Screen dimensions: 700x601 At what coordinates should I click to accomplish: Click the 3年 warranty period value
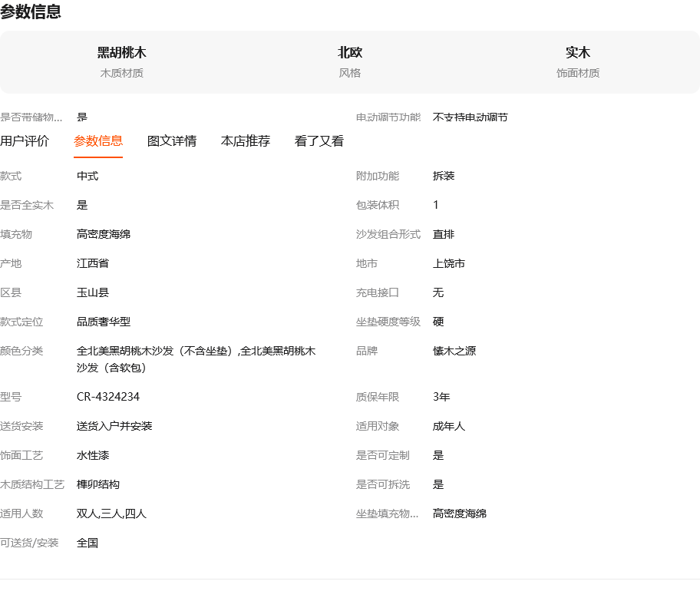tap(441, 397)
